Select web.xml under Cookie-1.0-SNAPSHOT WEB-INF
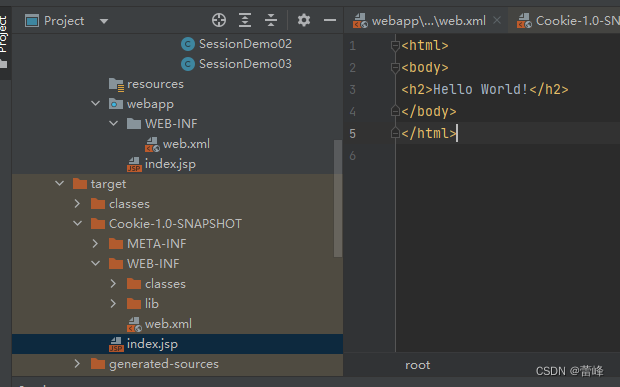This screenshot has height=387, width=620. [168, 324]
